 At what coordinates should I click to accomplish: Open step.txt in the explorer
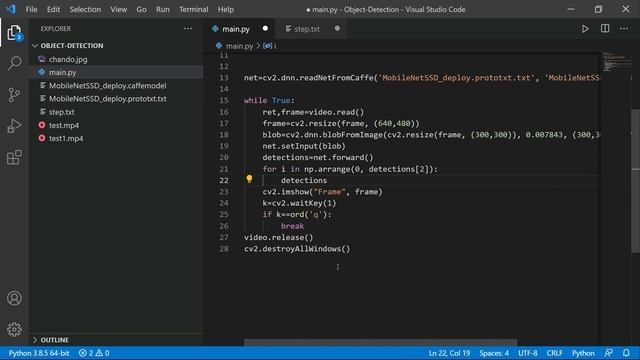point(62,112)
